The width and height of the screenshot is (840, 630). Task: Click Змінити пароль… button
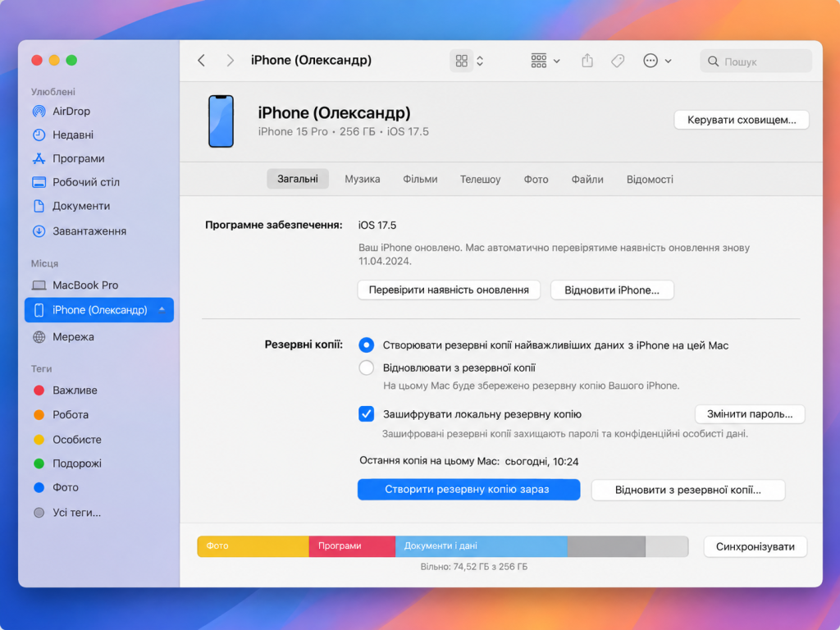(x=750, y=414)
